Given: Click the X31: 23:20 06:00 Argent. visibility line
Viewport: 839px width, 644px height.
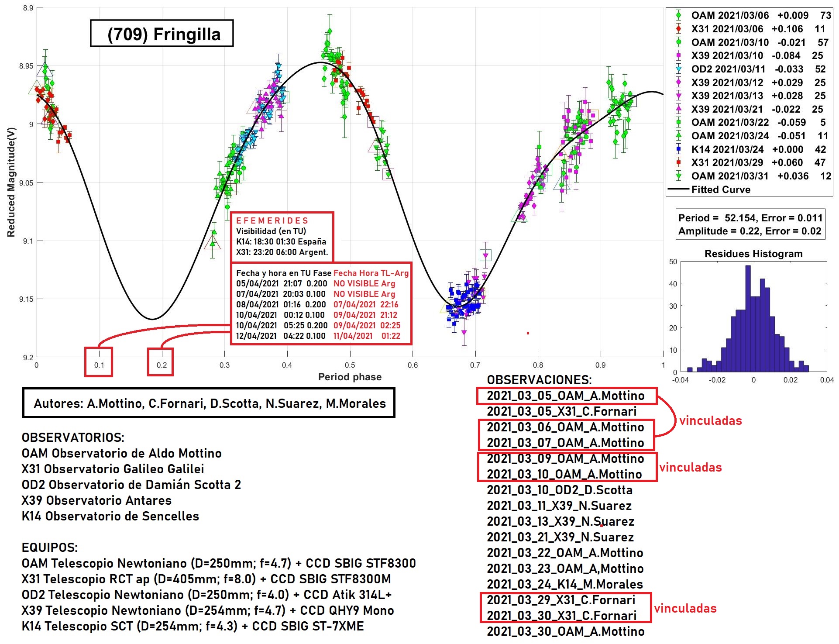Looking at the screenshot, I should [x=282, y=252].
